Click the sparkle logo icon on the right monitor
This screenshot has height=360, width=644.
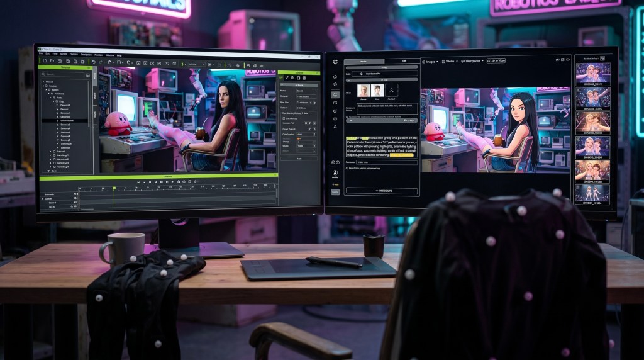335,62
